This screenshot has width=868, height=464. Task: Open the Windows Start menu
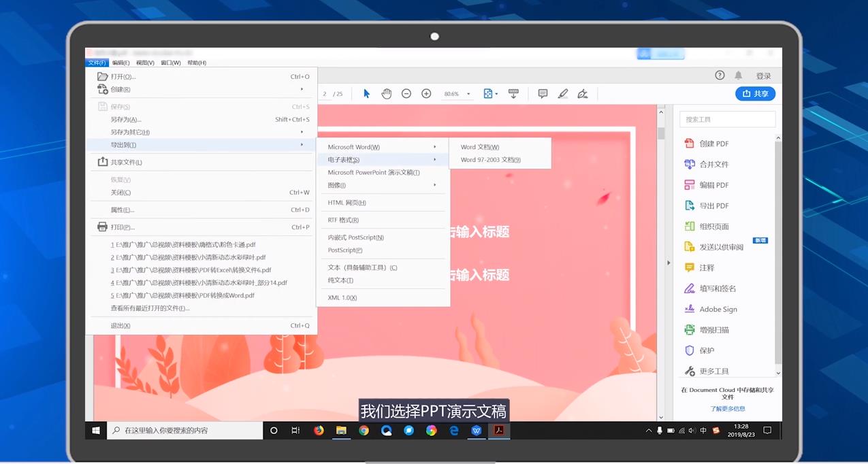pos(96,430)
